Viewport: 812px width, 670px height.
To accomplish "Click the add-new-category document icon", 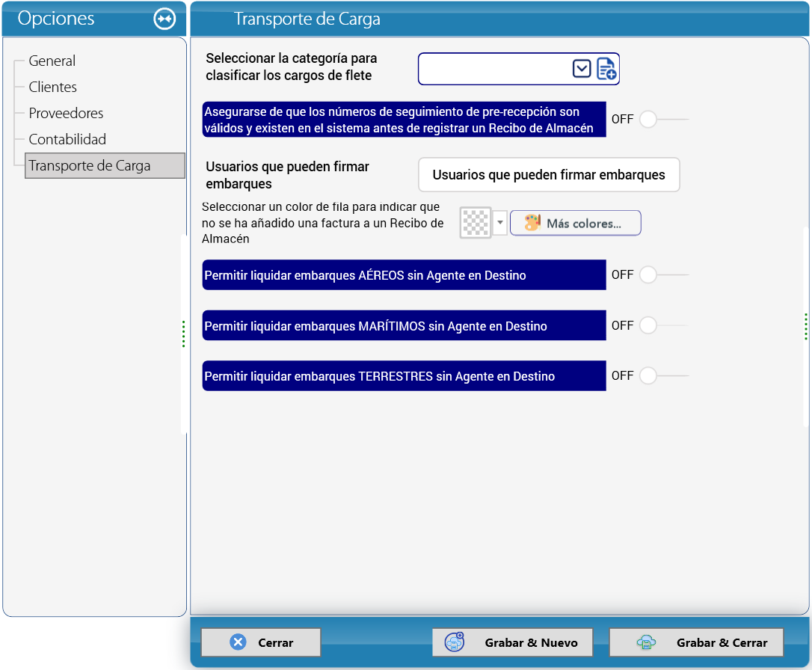I will [606, 68].
